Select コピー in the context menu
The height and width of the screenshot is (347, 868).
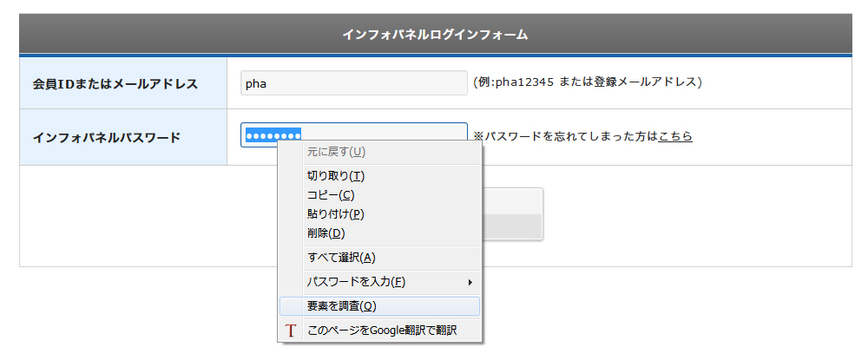click(331, 195)
